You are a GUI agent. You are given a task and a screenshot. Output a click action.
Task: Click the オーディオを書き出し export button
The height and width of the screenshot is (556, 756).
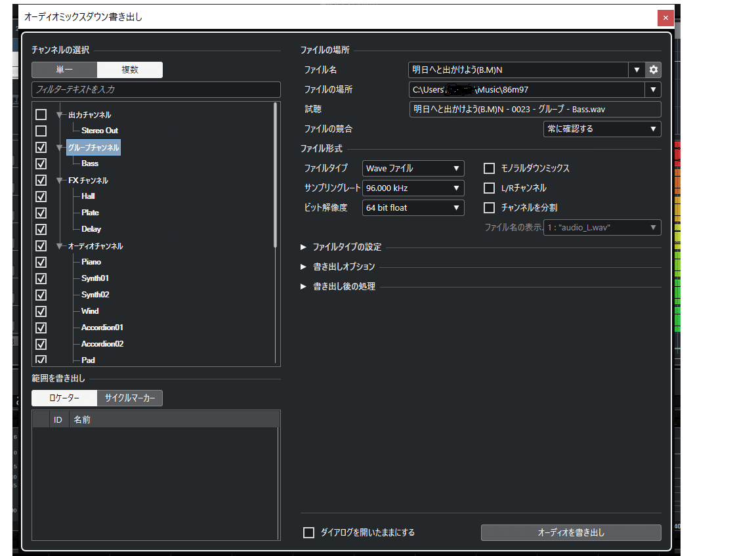571,532
